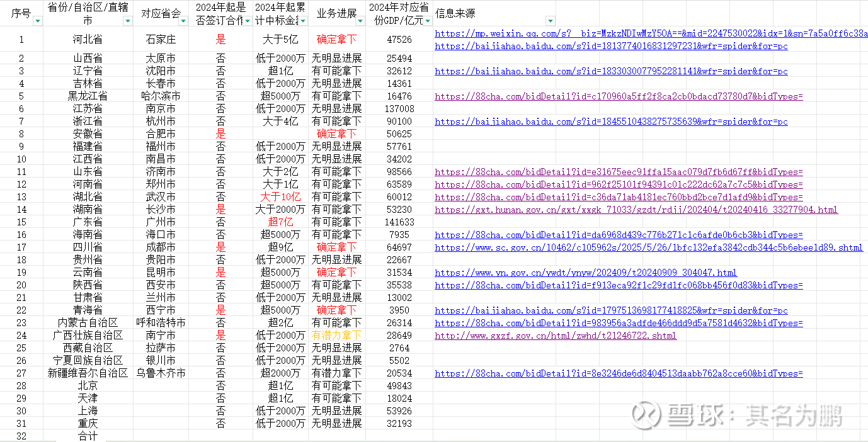Open the 2024年起累计中标金额 filter dropdown
The image size is (868, 442).
pyautogui.click(x=303, y=21)
